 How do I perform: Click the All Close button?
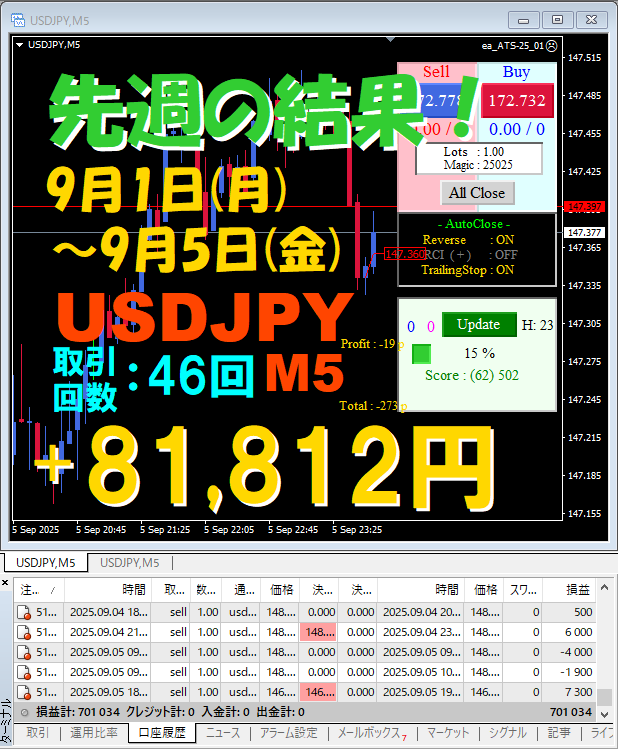tap(477, 193)
